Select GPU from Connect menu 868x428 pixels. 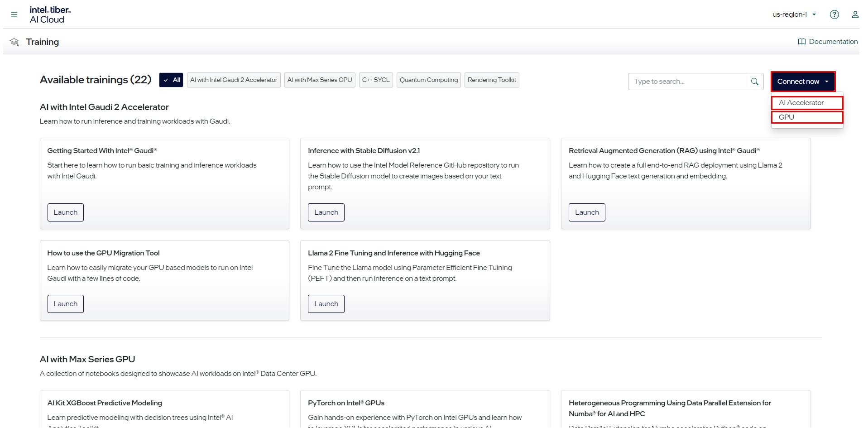click(807, 117)
